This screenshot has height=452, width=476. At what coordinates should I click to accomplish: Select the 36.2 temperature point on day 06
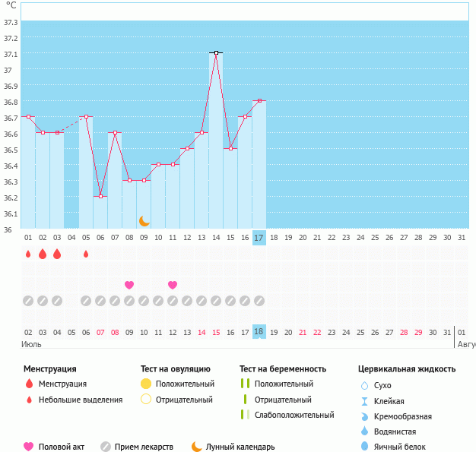100,196
